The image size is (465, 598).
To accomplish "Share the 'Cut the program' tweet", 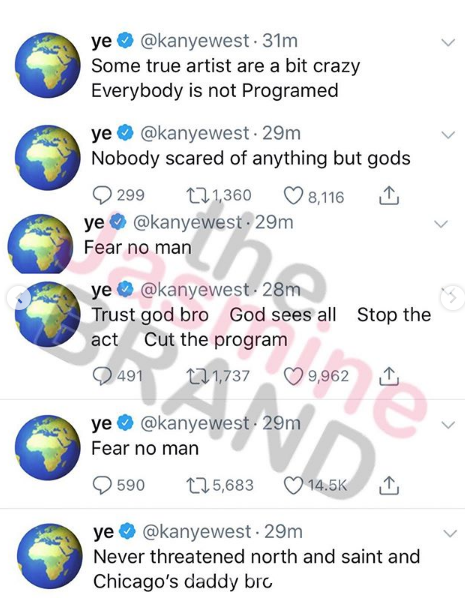I will (x=389, y=376).
